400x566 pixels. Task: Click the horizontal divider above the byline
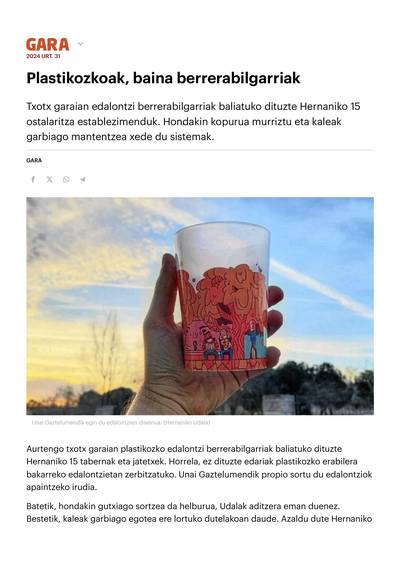click(x=200, y=150)
